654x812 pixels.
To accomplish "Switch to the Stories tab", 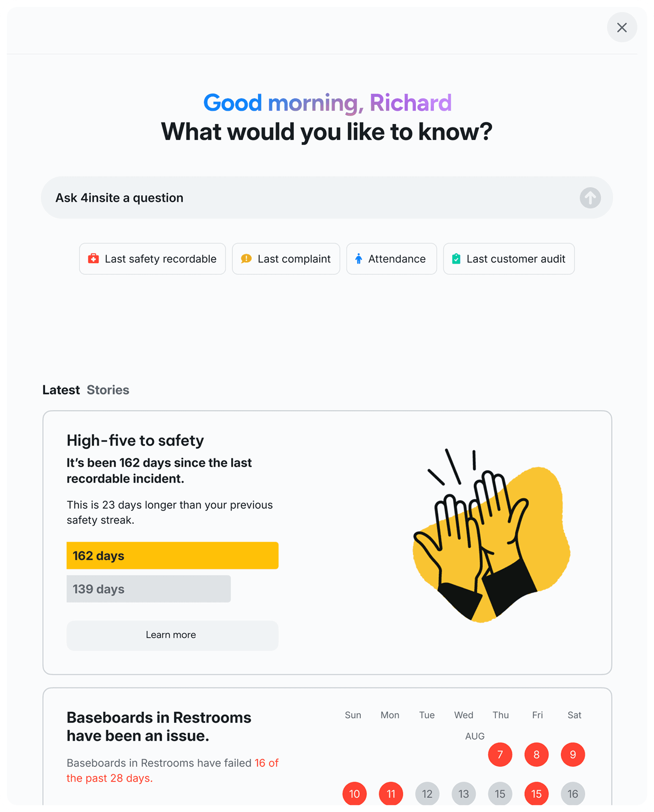I will (x=108, y=390).
